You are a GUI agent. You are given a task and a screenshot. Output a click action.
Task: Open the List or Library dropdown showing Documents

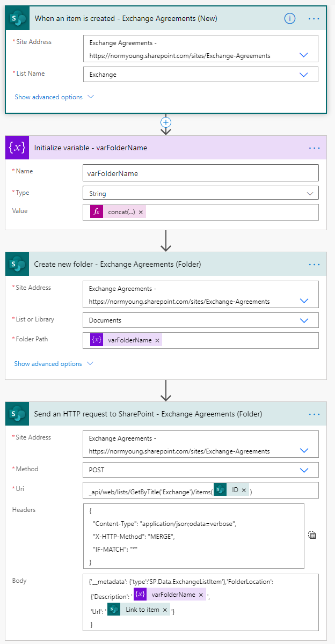point(303,319)
